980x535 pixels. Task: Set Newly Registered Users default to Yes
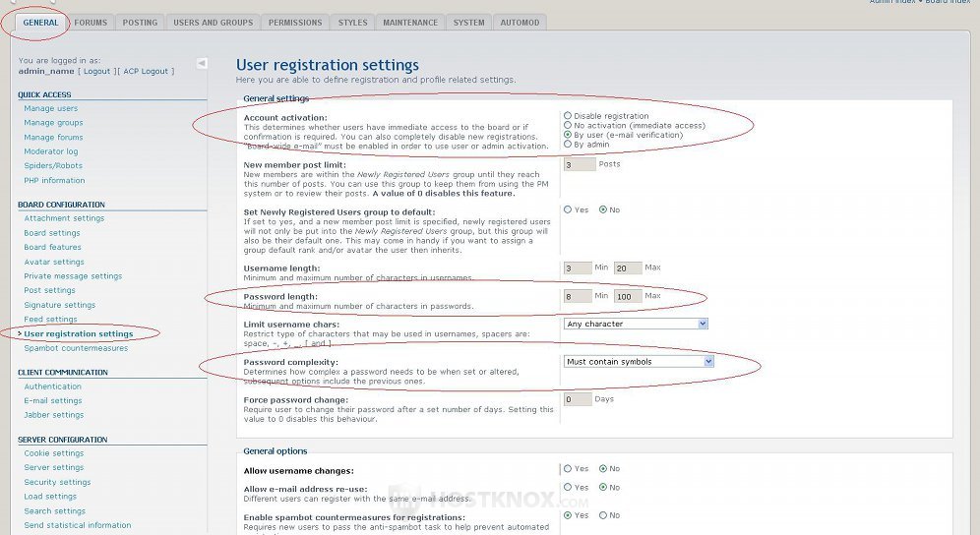click(568, 209)
